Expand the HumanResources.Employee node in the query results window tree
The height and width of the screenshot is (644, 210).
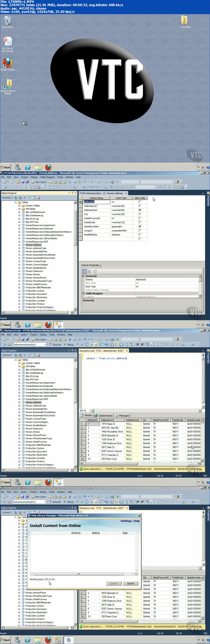(19, 386)
